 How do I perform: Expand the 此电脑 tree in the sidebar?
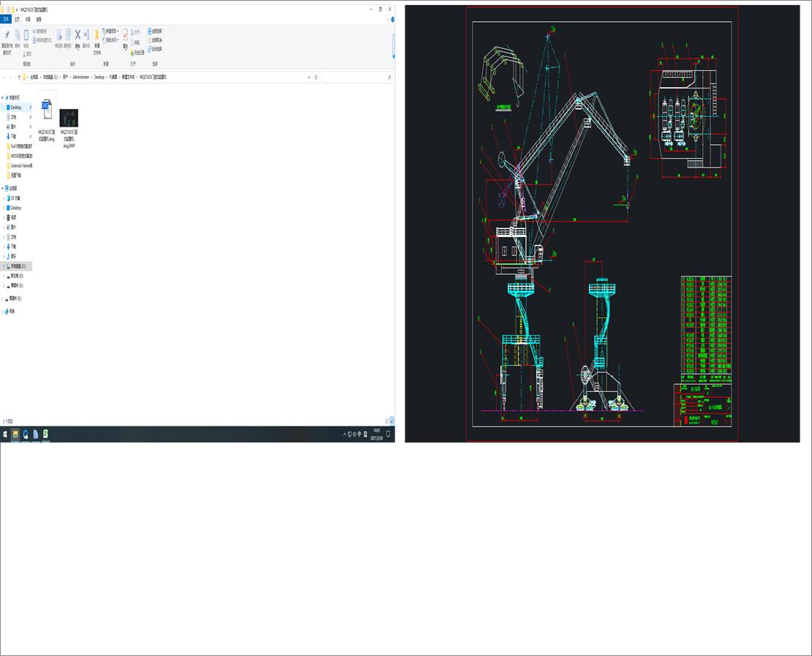(4, 188)
